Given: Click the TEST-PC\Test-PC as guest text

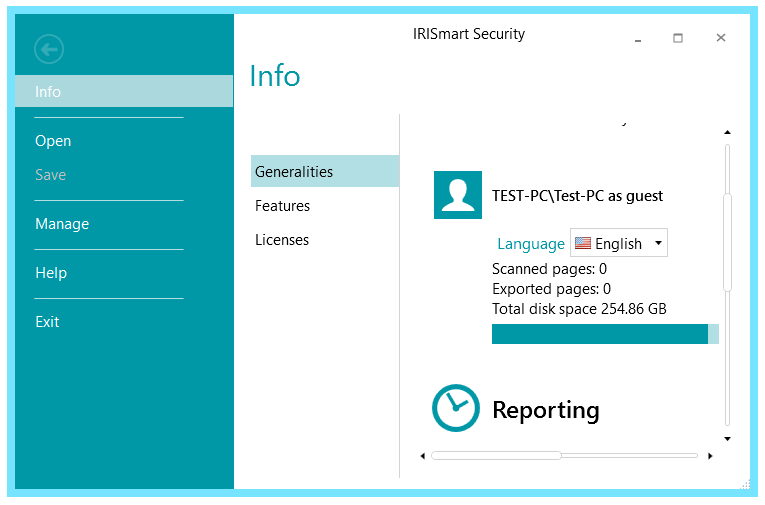Looking at the screenshot, I should pyautogui.click(x=577, y=196).
